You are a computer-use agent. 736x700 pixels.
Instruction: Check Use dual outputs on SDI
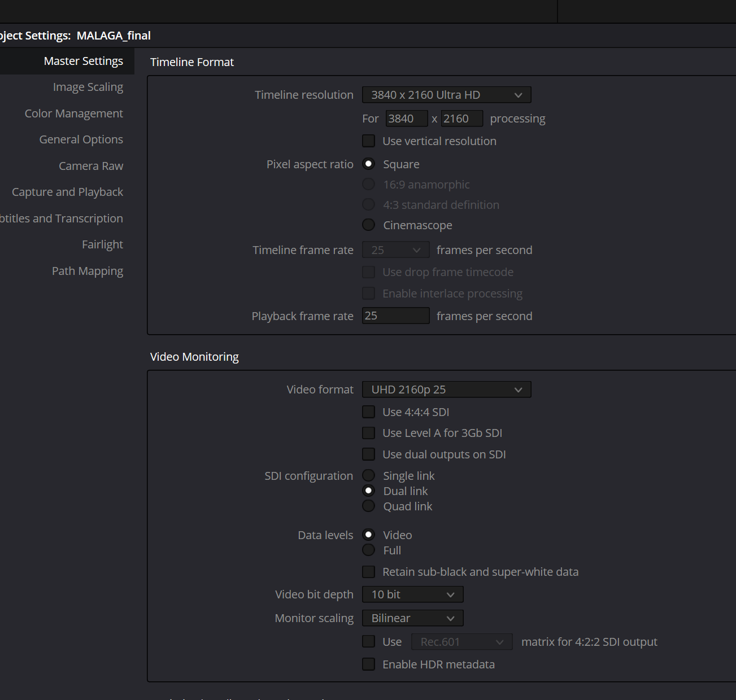[x=369, y=454]
